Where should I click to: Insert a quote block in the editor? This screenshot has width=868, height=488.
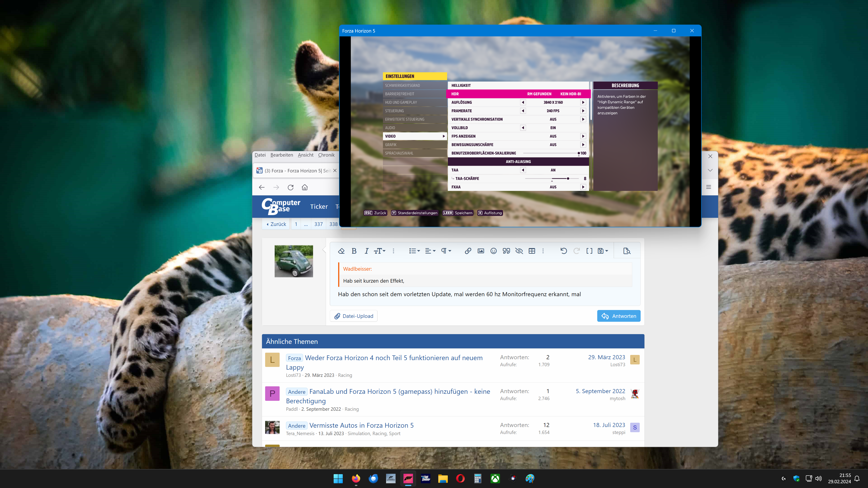(506, 251)
